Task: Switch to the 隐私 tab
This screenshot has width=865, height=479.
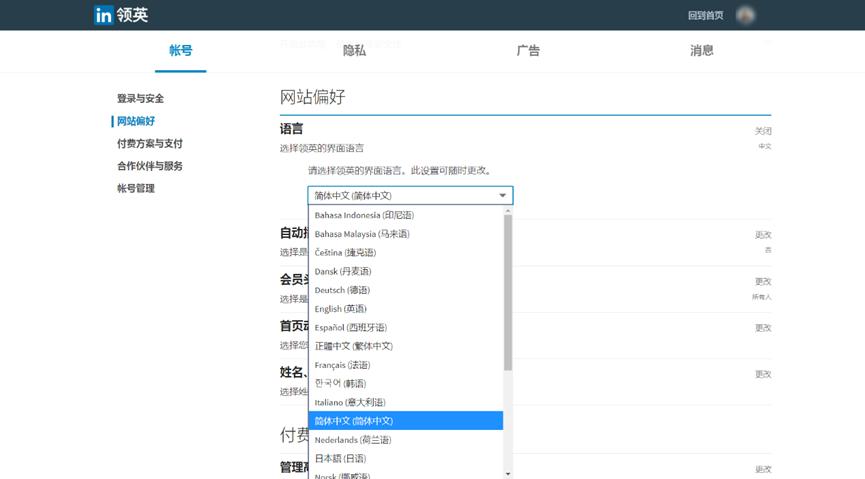Action: point(354,51)
